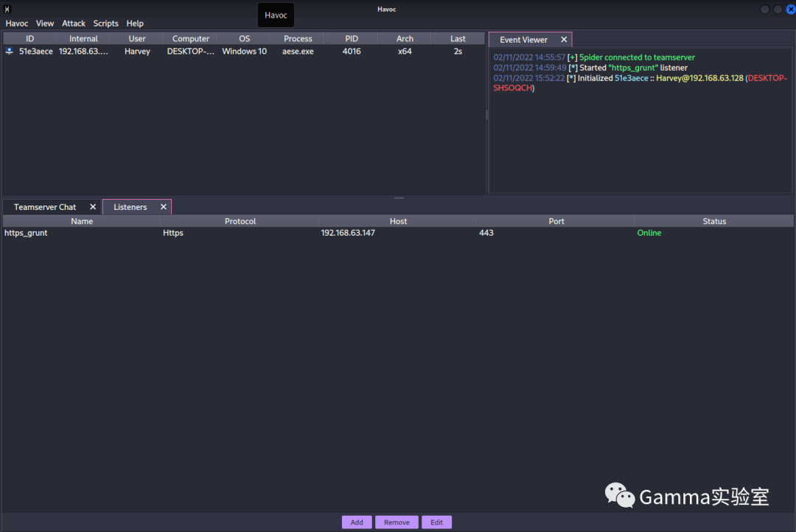Click the user Harvey cell
Image resolution: width=796 pixels, height=532 pixels.
137,52
